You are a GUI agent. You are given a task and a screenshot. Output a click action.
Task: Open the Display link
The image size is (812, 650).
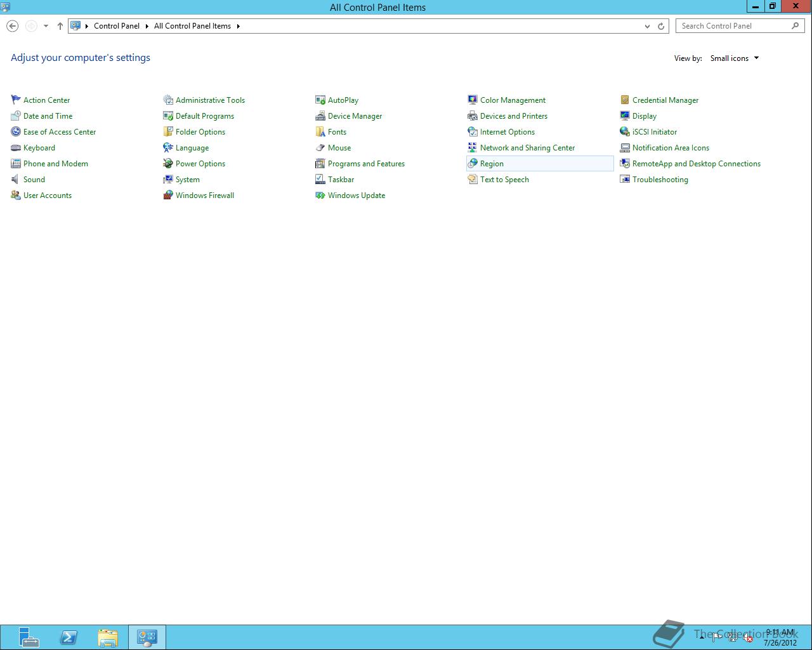[x=645, y=116]
